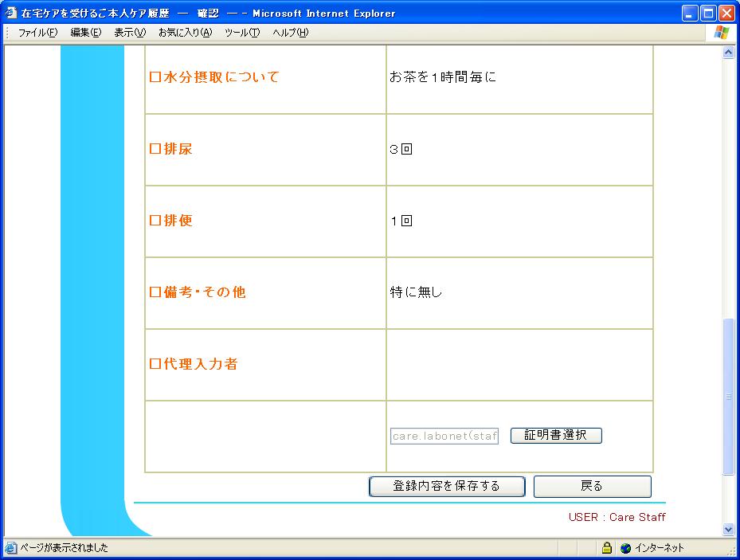Open the お気に入り(A) favorites menu
Image resolution: width=740 pixels, height=560 pixels.
click(185, 33)
